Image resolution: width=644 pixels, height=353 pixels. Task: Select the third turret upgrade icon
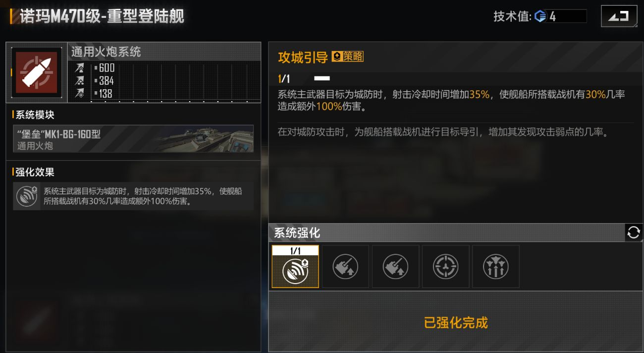(395, 267)
